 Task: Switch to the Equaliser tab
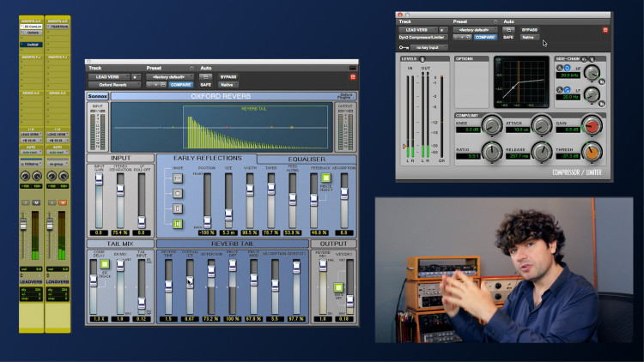pos(307,159)
